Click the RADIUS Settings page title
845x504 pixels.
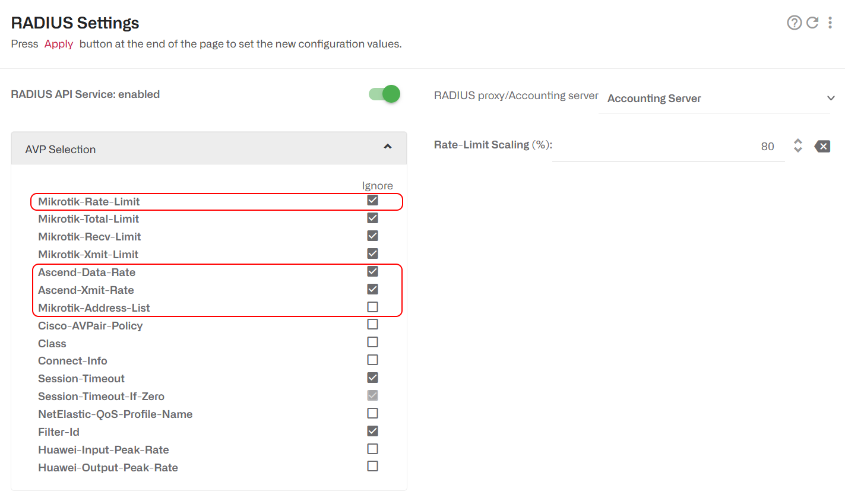click(74, 23)
